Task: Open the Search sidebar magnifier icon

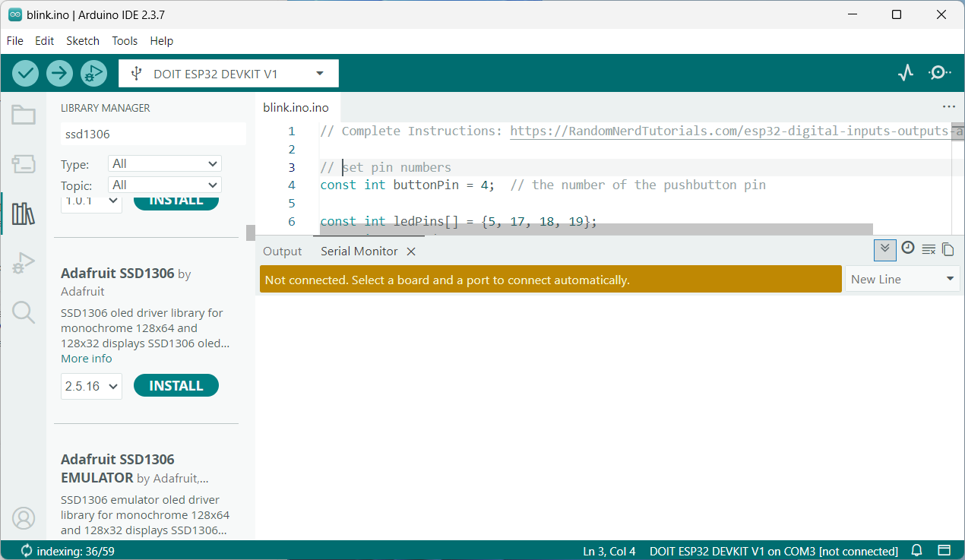Action: 24,312
